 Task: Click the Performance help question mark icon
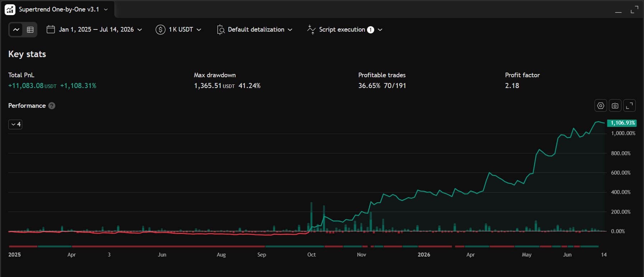[52, 106]
